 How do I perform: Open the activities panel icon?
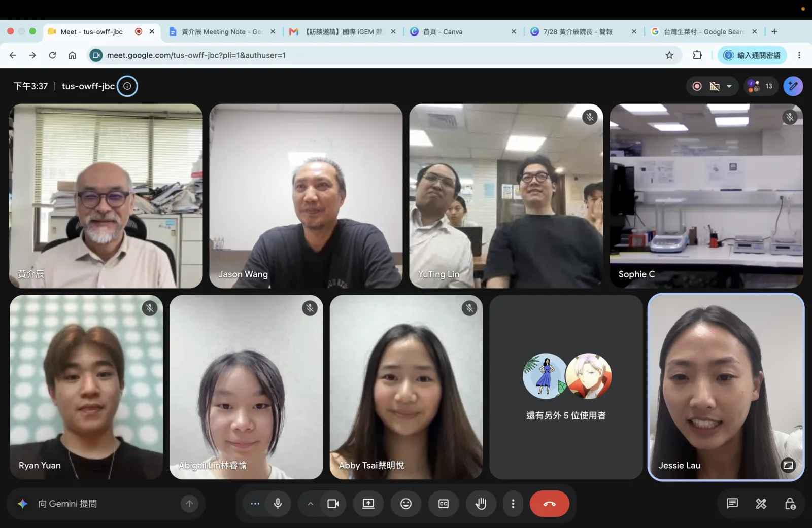coord(761,504)
